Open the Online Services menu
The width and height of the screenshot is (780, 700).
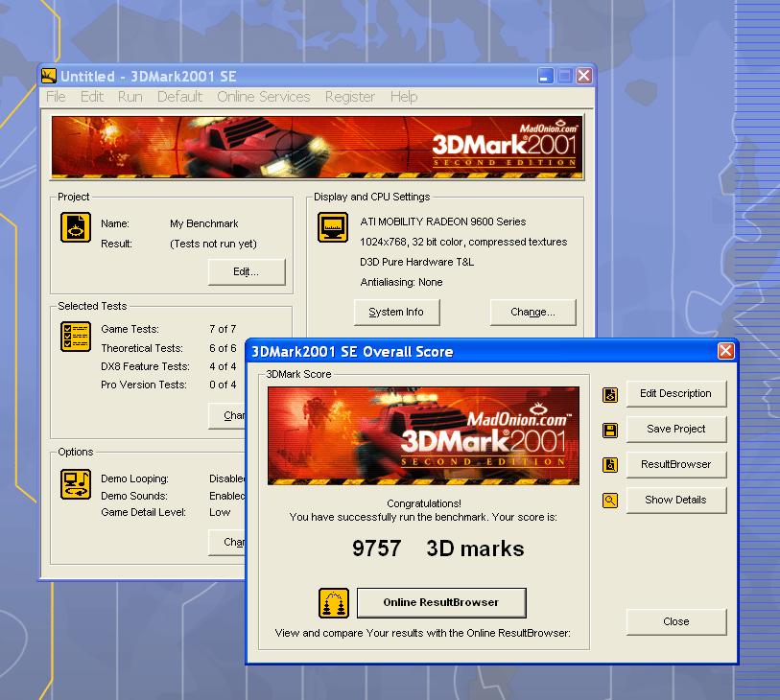click(x=264, y=97)
